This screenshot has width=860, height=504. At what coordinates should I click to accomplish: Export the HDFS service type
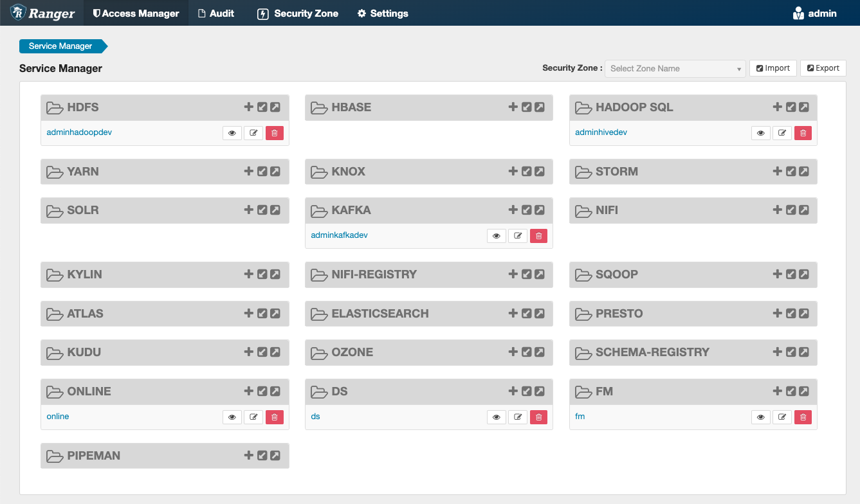275,107
